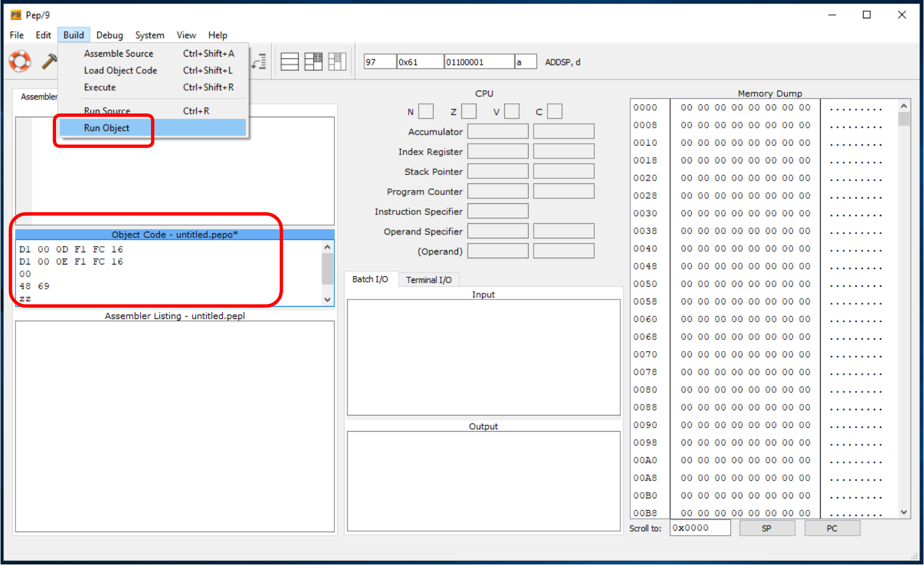Choose Run Object from Build menu

107,128
